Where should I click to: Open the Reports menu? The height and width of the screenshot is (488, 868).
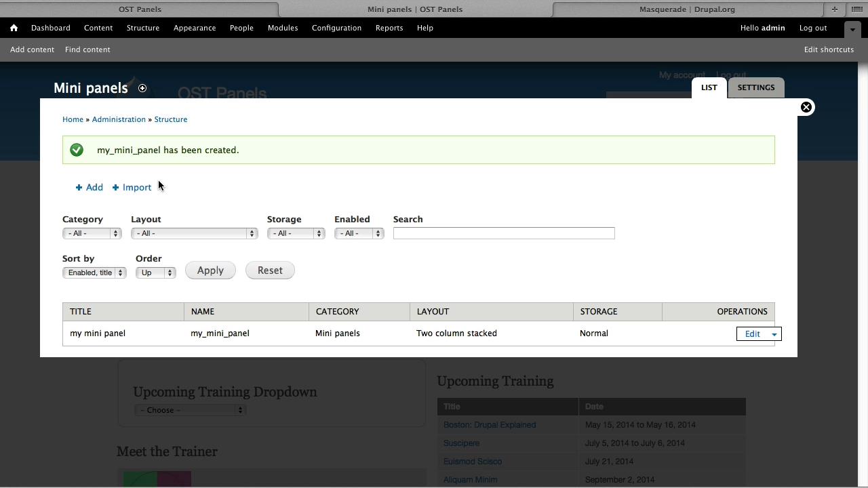pos(389,28)
